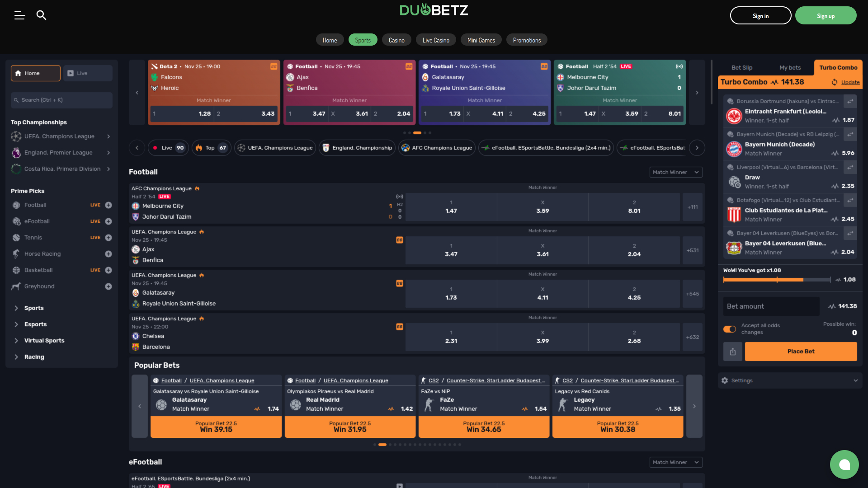This screenshot has height=488, width=868.
Task: Disable the Accept all odds changes toggle
Action: pos(729,329)
